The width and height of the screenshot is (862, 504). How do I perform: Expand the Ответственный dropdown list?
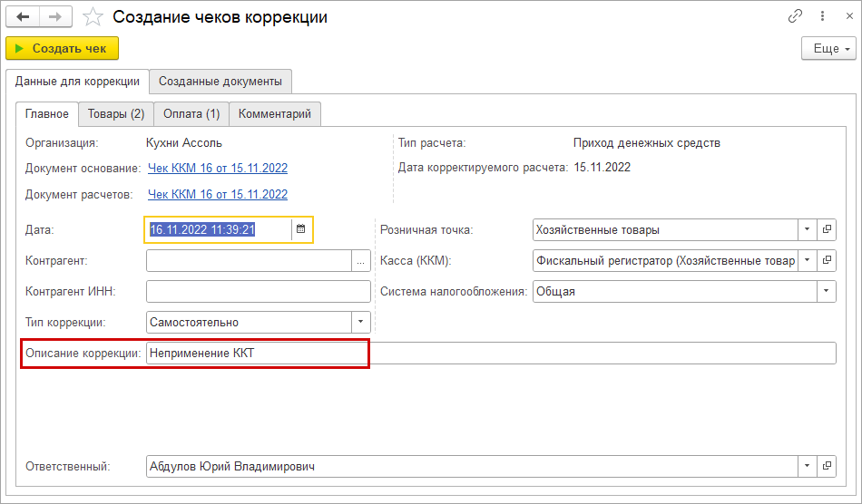(x=808, y=466)
